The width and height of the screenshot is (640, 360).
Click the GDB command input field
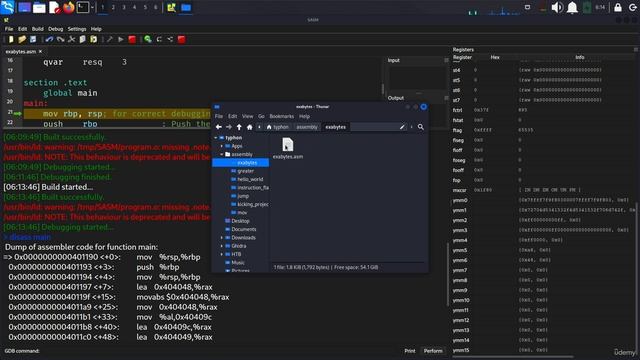(220, 351)
